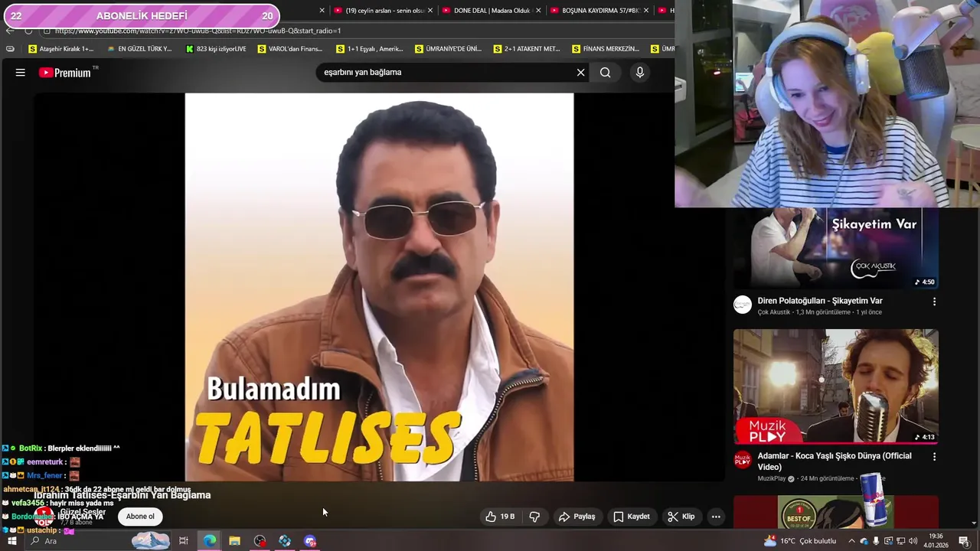The image size is (980, 551).
Task: Close the 'ceylin arslan' browser tab
Action: pyautogui.click(x=430, y=11)
